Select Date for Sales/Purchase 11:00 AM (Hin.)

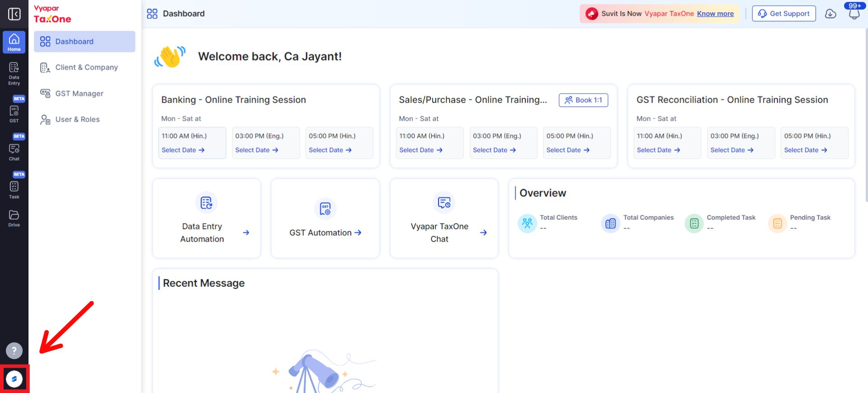coord(420,150)
